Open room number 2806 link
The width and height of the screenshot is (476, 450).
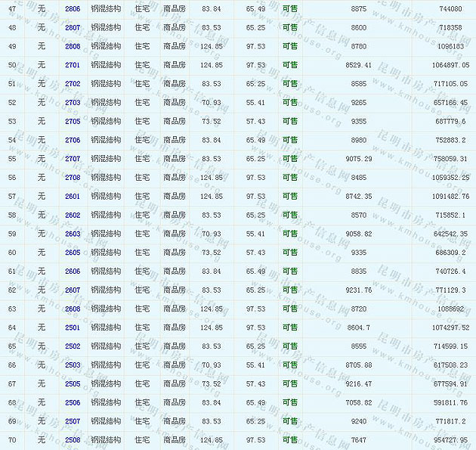[x=73, y=8]
